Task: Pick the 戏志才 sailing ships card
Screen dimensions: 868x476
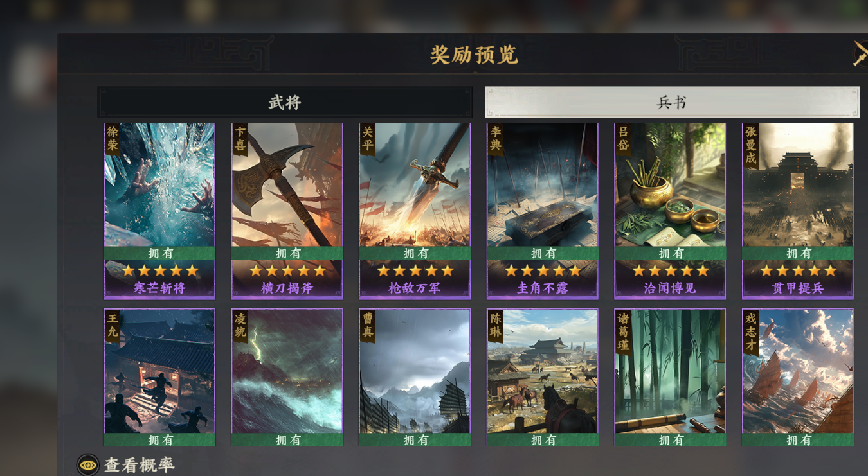Action: tap(798, 378)
